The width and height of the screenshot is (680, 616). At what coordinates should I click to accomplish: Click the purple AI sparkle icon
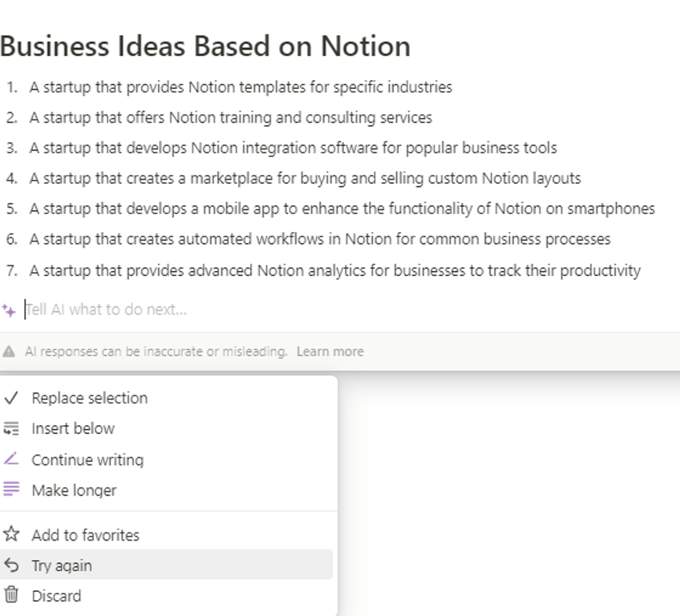[x=10, y=310]
